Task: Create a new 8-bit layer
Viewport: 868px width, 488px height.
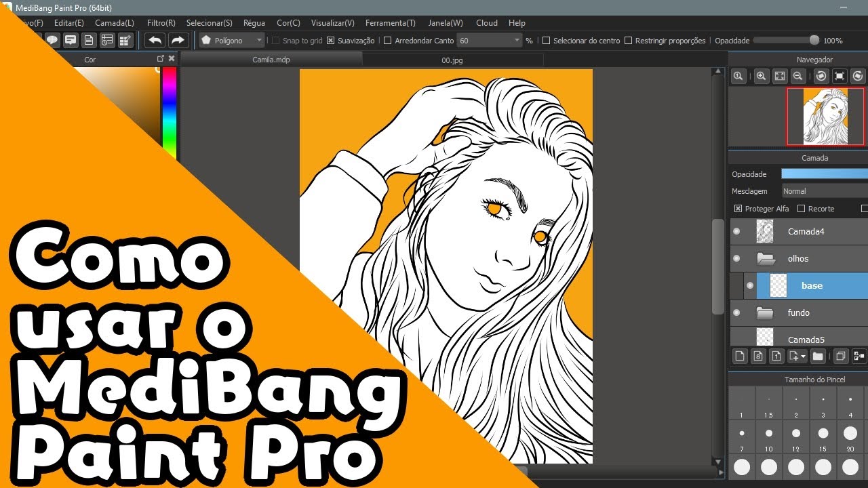Action: click(x=759, y=356)
